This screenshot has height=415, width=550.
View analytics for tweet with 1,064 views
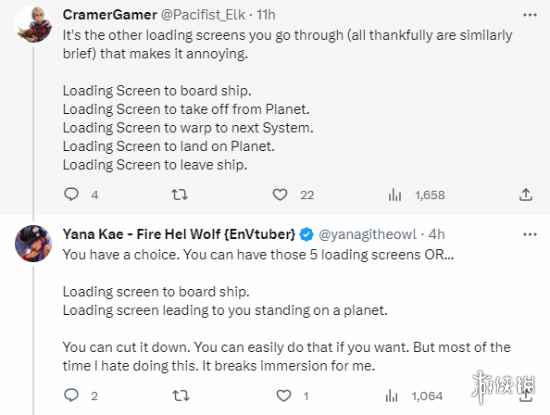point(391,396)
